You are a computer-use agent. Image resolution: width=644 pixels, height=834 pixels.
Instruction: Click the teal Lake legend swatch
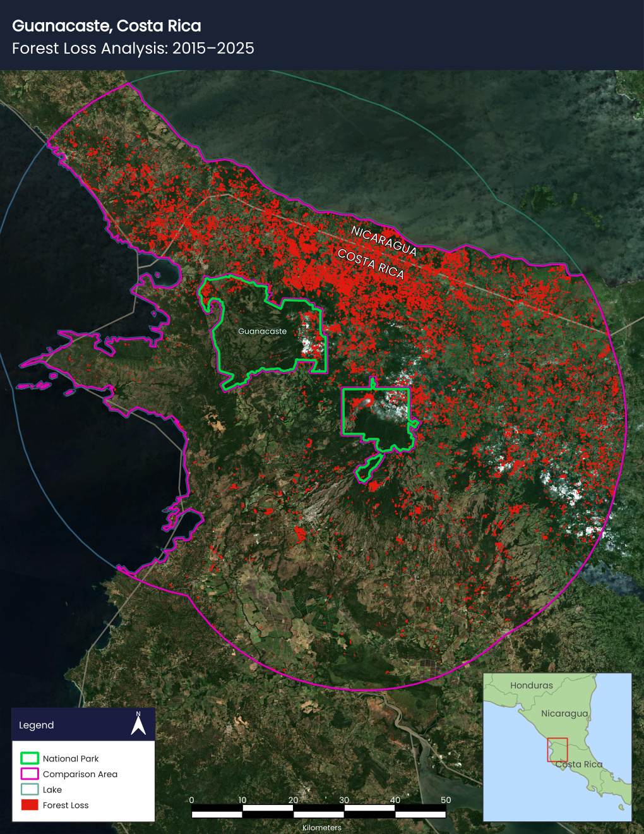pyautogui.click(x=30, y=789)
